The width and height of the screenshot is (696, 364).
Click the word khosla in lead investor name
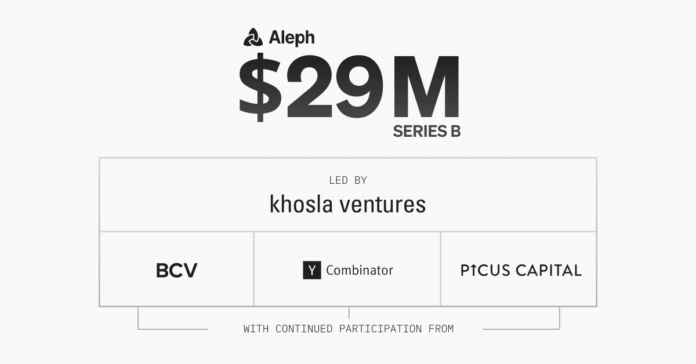301,205
